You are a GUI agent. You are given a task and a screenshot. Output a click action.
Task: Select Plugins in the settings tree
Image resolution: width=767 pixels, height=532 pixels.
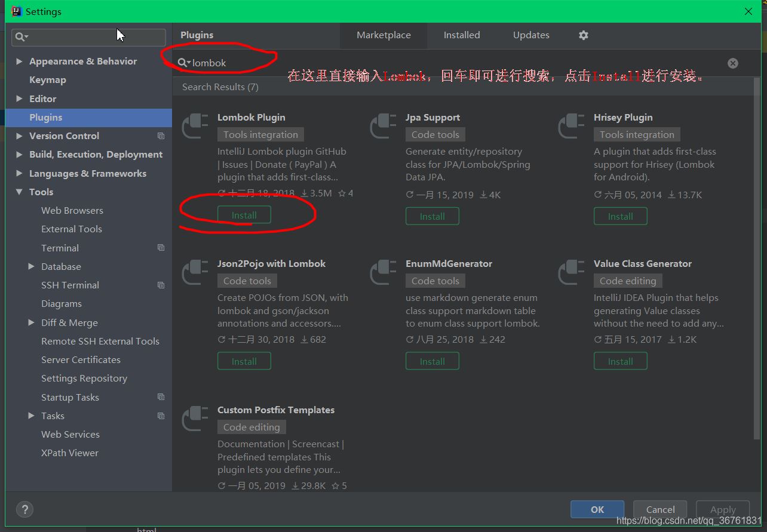pos(89,118)
